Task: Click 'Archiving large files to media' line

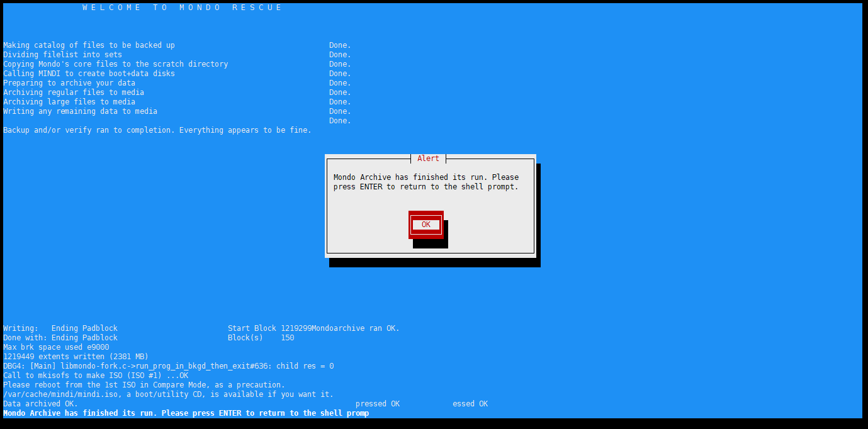Action: click(69, 102)
